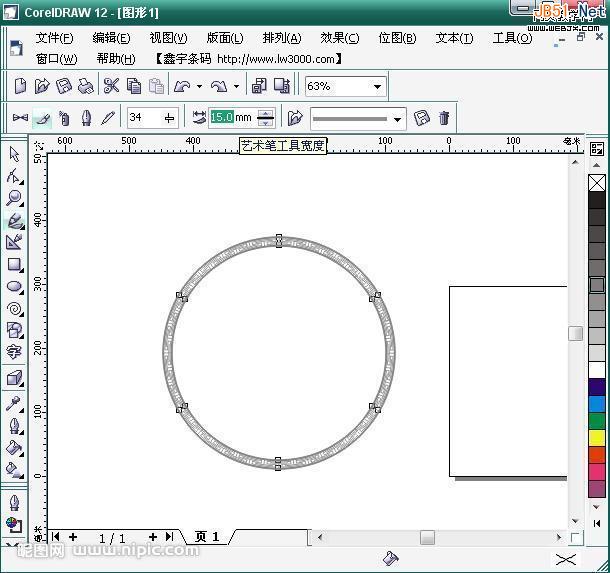
Task: Select the Interactive Extrude tool
Action: pos(14,378)
